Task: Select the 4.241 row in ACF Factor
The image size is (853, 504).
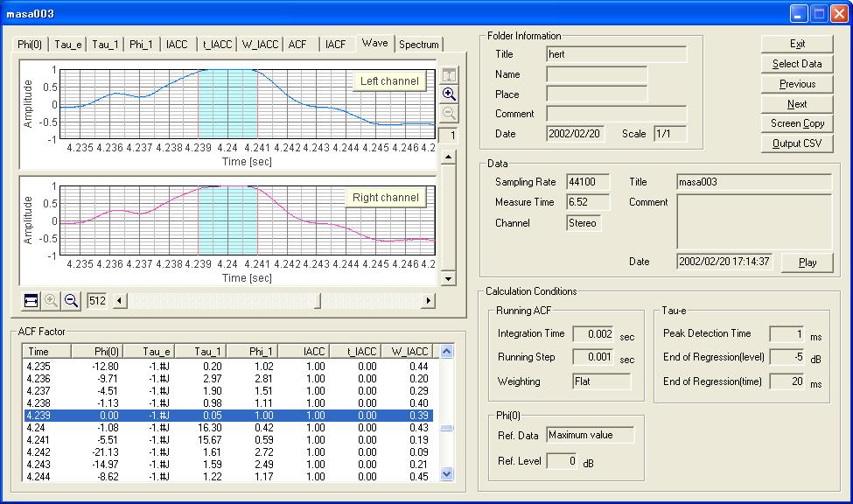Action: click(x=175, y=440)
